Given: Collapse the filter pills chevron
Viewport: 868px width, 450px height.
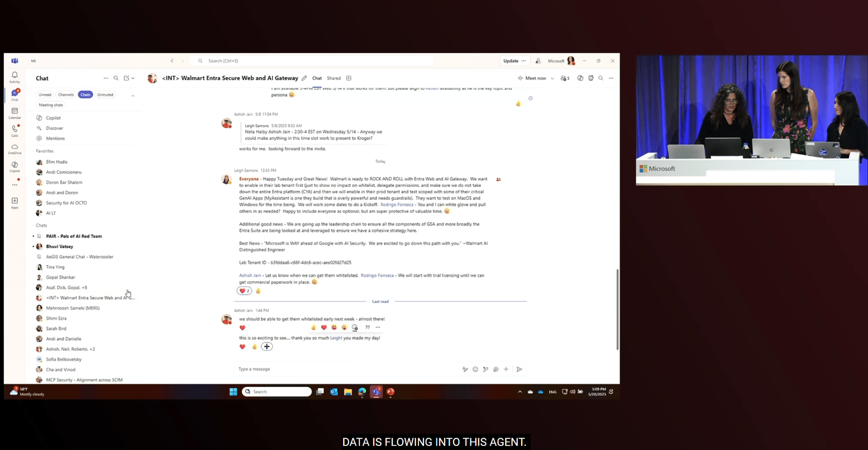Looking at the screenshot, I should pos(133,96).
